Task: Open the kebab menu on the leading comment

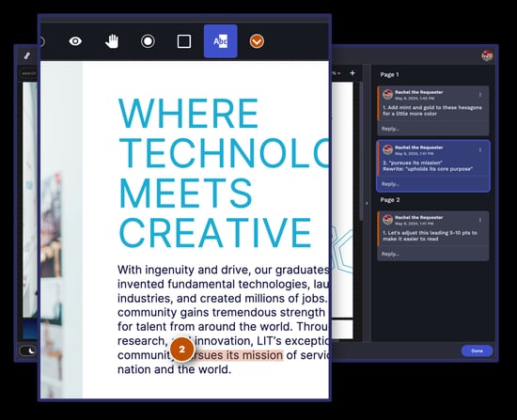Action: pos(480,220)
